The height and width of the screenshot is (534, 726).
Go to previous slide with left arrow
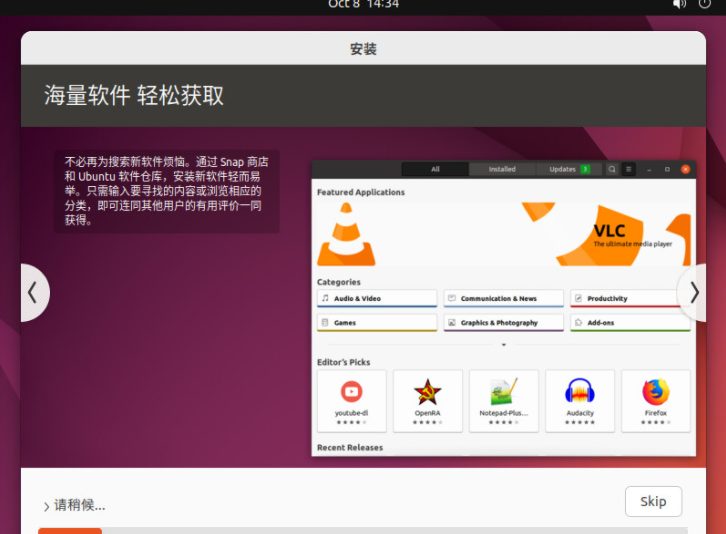pos(33,293)
